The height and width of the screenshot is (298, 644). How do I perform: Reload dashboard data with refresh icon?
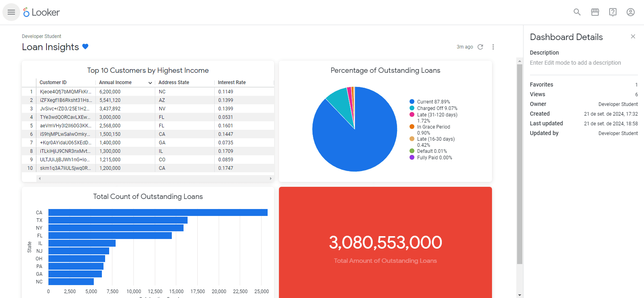pos(480,47)
